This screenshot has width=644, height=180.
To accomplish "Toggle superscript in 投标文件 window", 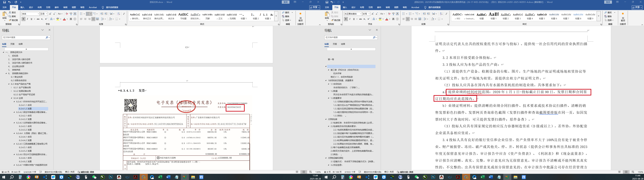I will [x=46, y=19].
